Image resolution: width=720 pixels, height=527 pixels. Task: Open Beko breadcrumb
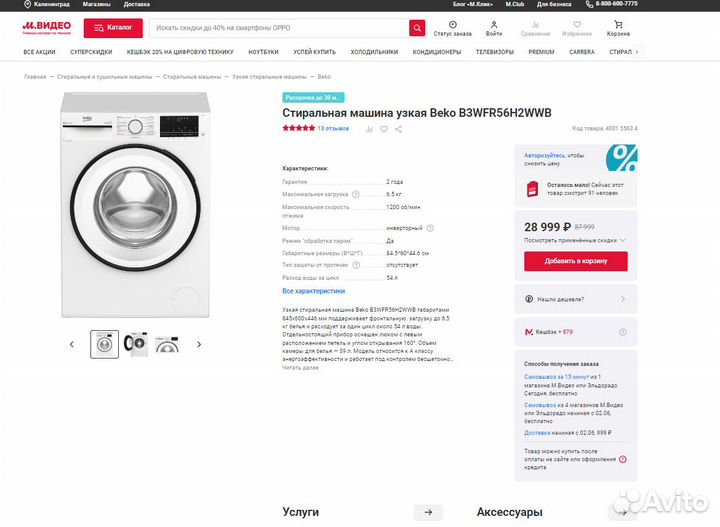coord(324,77)
